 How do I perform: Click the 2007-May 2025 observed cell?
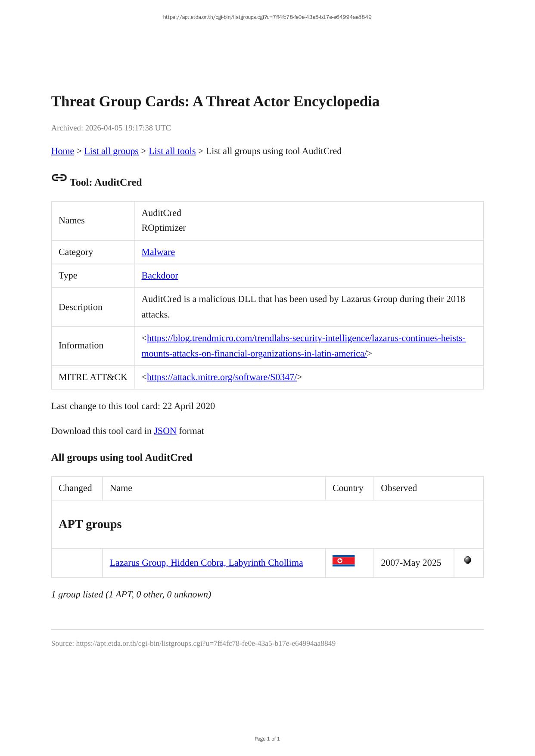pos(411,563)
